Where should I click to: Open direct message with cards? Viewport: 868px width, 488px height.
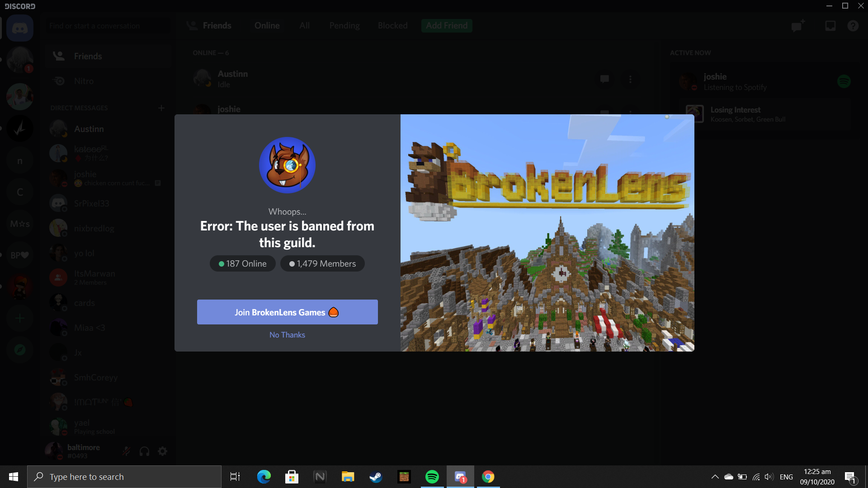point(108,303)
